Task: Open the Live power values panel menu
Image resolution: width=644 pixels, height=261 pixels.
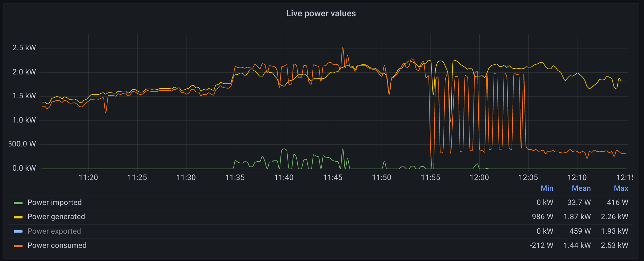Action: [x=321, y=13]
